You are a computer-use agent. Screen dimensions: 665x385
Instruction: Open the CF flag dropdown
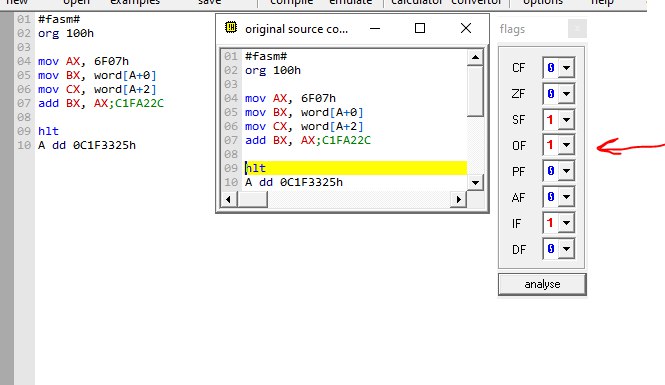click(x=567, y=68)
